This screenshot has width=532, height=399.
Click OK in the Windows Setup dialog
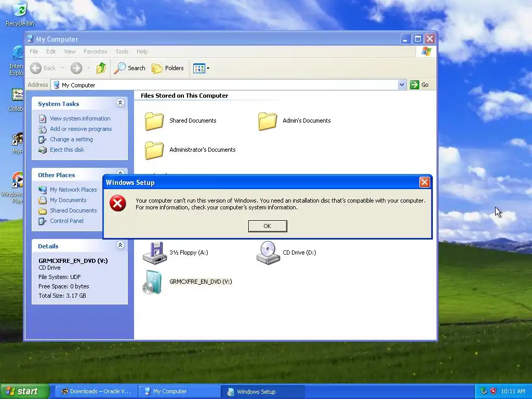click(x=268, y=226)
